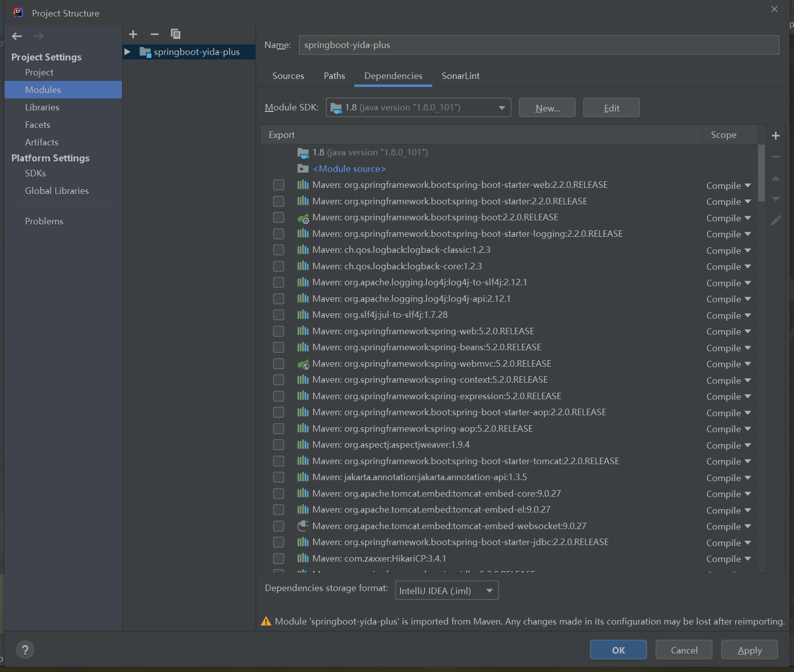The width and height of the screenshot is (794, 672).
Task: Click tomcat-embed-websocket library icon
Action: pos(303,526)
